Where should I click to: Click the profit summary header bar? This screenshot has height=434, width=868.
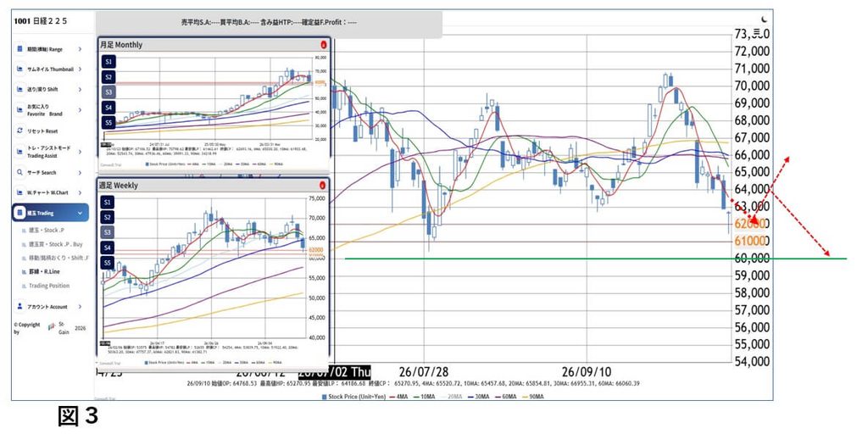[269, 23]
